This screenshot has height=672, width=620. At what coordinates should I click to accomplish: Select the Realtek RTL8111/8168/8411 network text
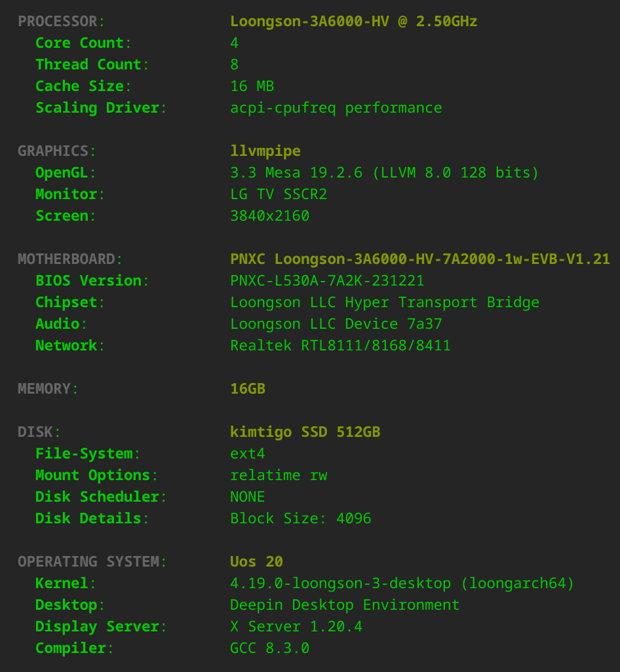point(340,346)
